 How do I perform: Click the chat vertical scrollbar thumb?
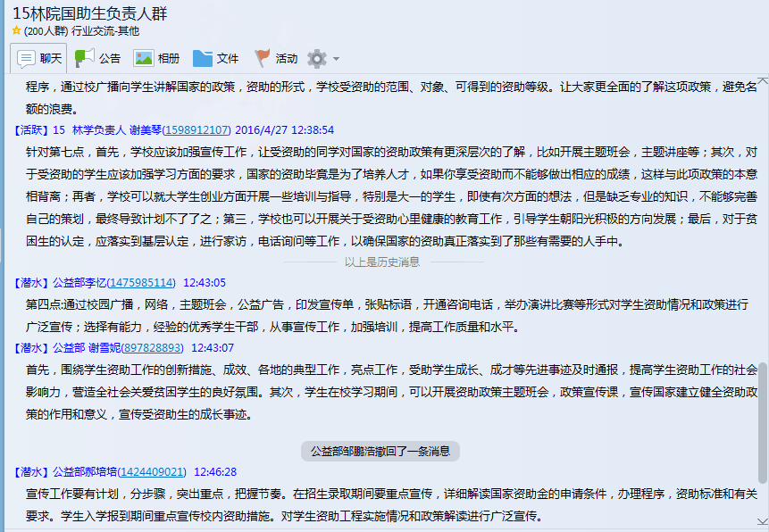tap(762, 446)
